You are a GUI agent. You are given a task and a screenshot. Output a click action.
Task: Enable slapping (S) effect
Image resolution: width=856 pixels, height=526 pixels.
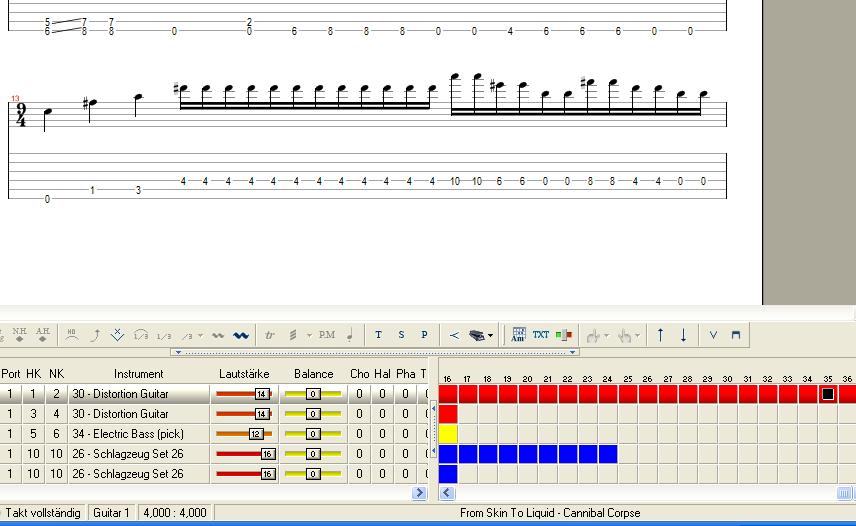[401, 335]
